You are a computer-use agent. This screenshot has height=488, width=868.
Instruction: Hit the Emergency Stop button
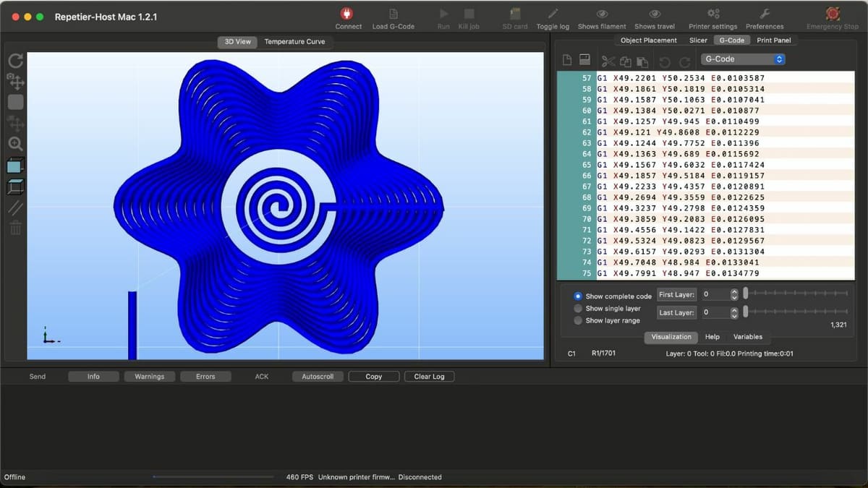833,14
